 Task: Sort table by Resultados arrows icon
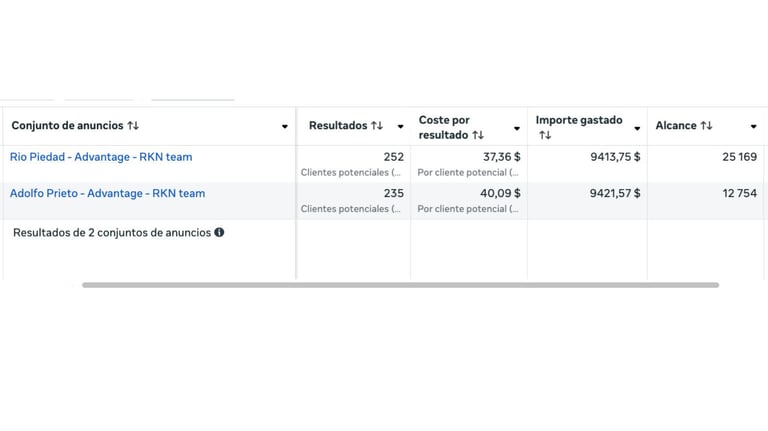(x=377, y=126)
